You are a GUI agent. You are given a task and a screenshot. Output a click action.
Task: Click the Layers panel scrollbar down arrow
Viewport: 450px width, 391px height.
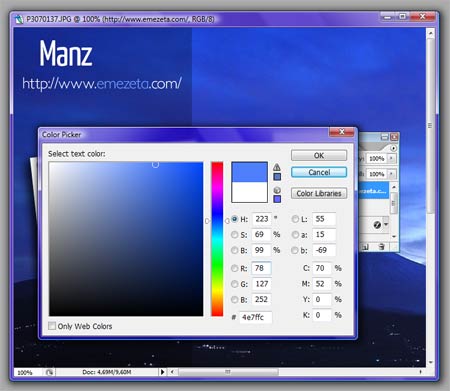click(x=394, y=236)
